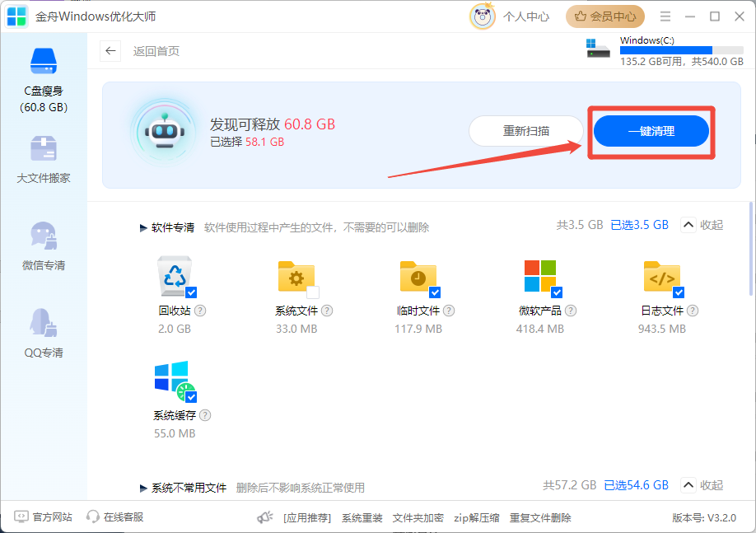Click help icon next to 日志文件
The width and height of the screenshot is (756, 533).
point(693,311)
